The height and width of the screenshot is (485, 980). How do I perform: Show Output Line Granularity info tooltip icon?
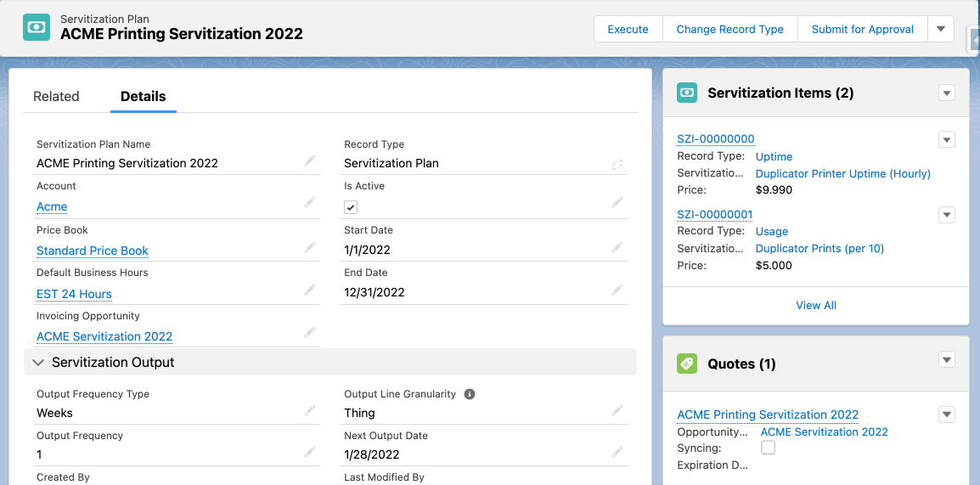[x=470, y=394]
